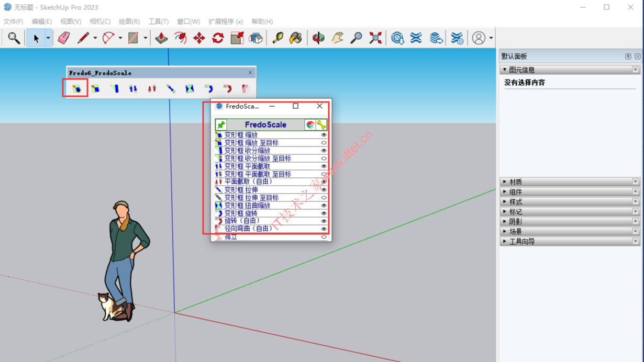Image resolution: width=644 pixels, height=362 pixels.
Task: Open the Extension Manager gear icon
Action: [457, 38]
